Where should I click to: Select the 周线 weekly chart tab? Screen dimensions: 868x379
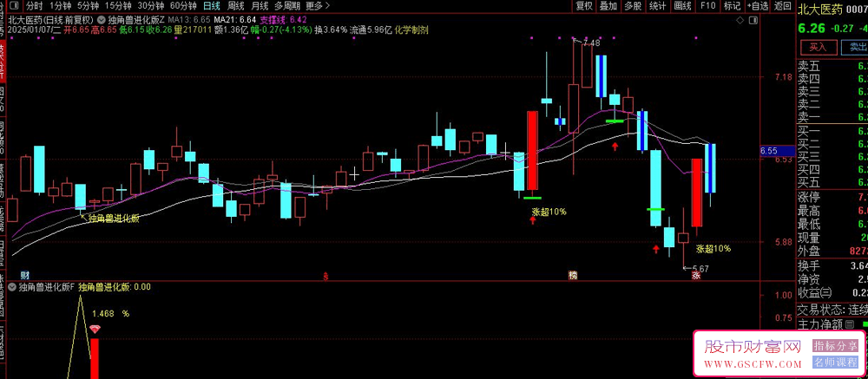pos(236,6)
